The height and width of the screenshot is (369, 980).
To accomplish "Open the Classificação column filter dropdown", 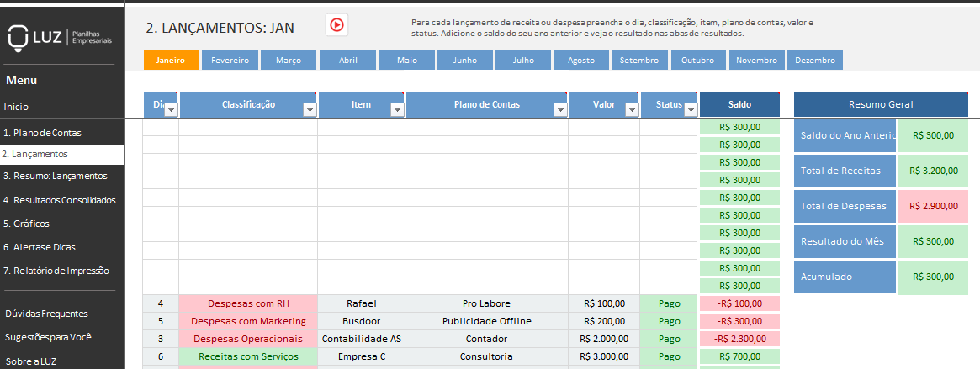I will coord(309,109).
